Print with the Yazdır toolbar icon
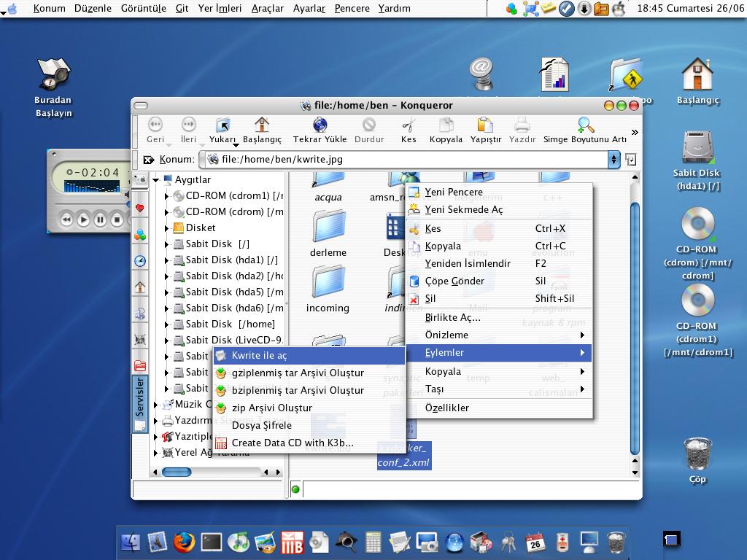This screenshot has height=560, width=747. [522, 125]
